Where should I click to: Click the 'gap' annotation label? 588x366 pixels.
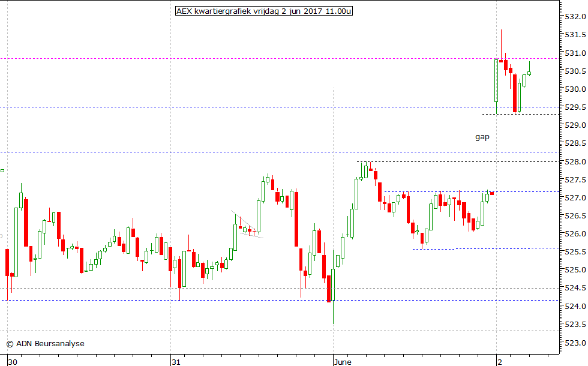tap(482, 137)
